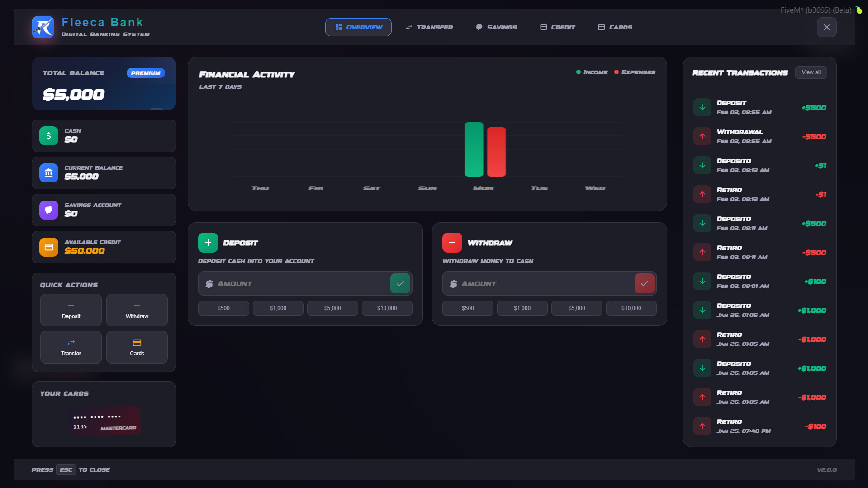The width and height of the screenshot is (868, 488).
Task: Choose $5,000 deposit preset
Action: [332, 308]
